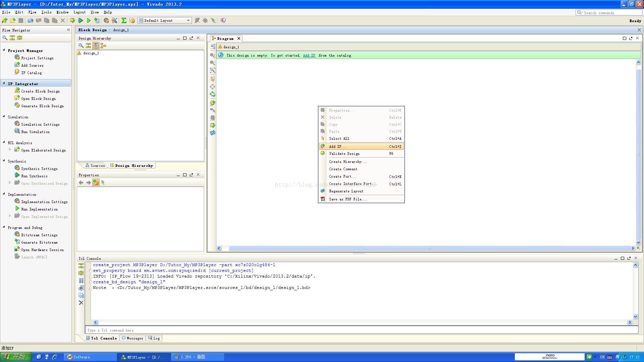Screen dimensions: 644x362
Task: Switch to the Sources tab
Action: [x=95, y=166]
